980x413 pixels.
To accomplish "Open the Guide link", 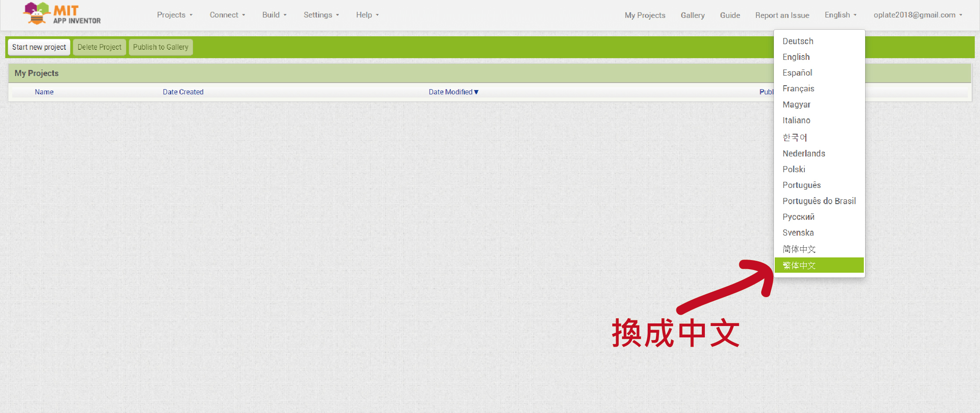I will pyautogui.click(x=730, y=15).
